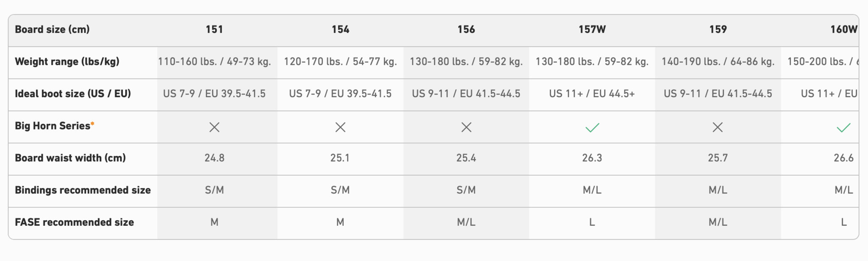
Task: Click the X icon in the 159 column
Action: tap(718, 127)
